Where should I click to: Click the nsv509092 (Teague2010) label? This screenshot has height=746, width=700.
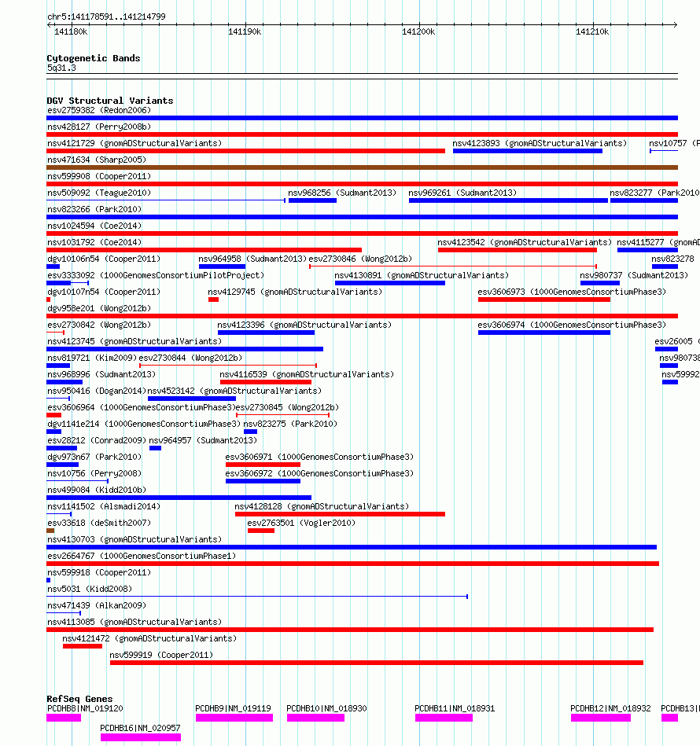point(99,193)
